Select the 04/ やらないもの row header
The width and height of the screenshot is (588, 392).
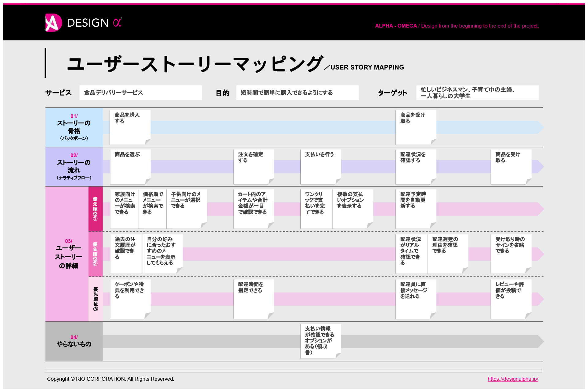coord(74,341)
